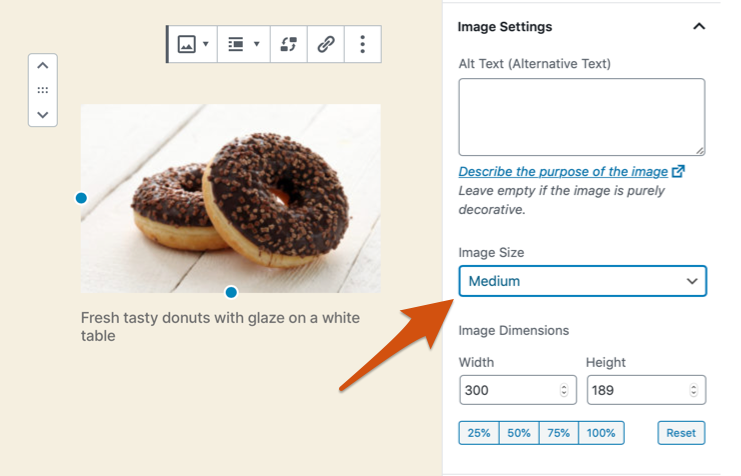Set image size to 50%
This screenshot has width=741, height=476.
point(518,433)
